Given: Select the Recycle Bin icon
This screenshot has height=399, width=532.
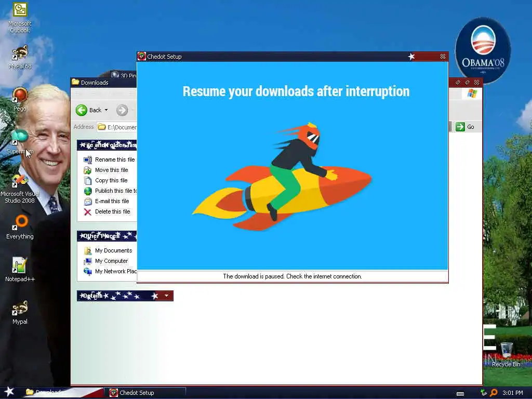Looking at the screenshot, I should coord(506,355).
